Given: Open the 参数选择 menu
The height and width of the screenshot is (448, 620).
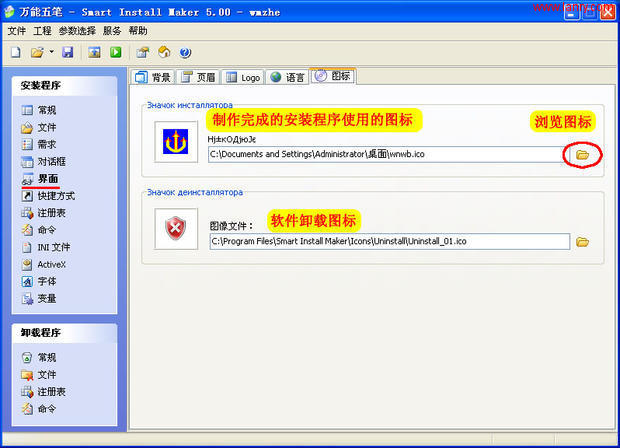Looking at the screenshot, I should point(77,31).
